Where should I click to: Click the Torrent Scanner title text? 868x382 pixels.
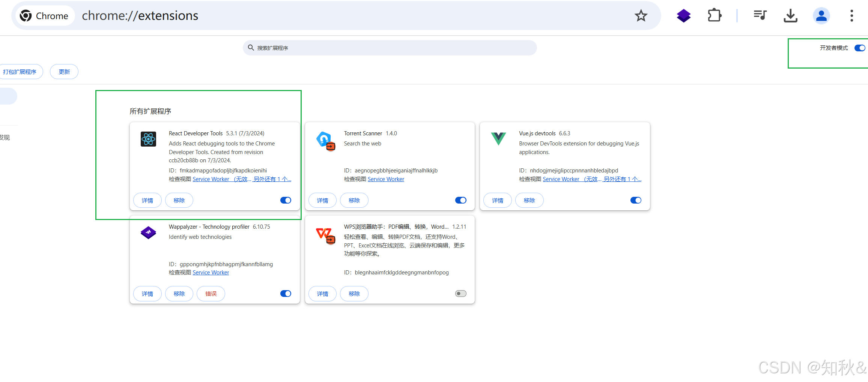(x=363, y=133)
